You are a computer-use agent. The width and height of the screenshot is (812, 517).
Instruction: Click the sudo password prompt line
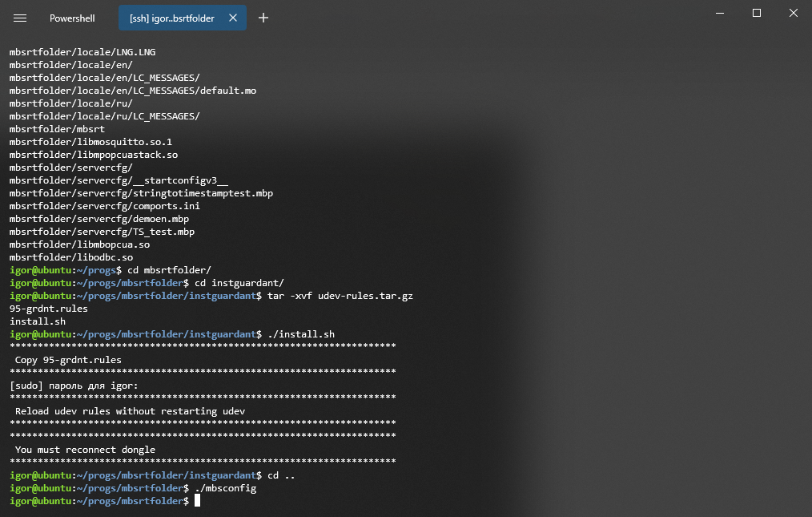(72, 385)
